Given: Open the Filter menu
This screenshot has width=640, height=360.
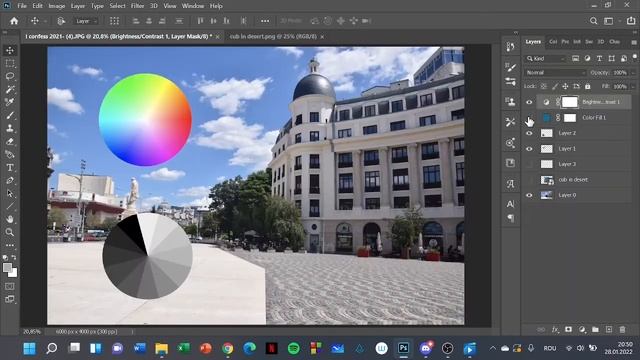Looking at the screenshot, I should coord(138,6).
